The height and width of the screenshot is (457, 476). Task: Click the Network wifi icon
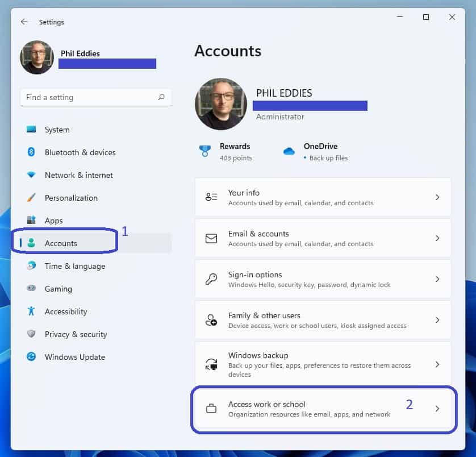coord(31,175)
